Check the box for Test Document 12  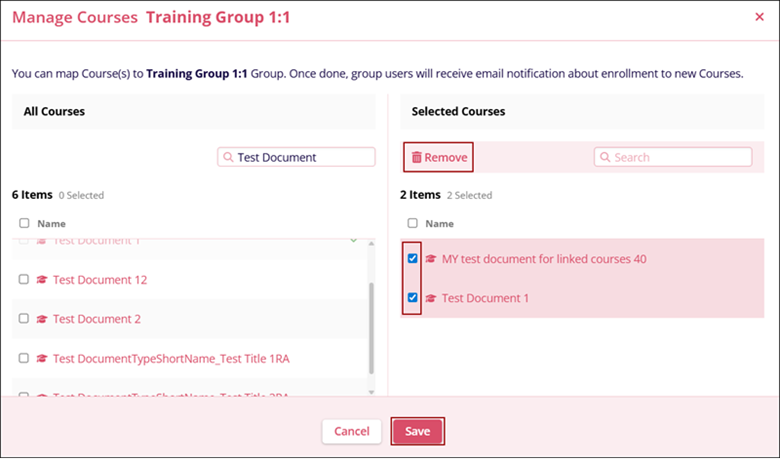point(24,280)
